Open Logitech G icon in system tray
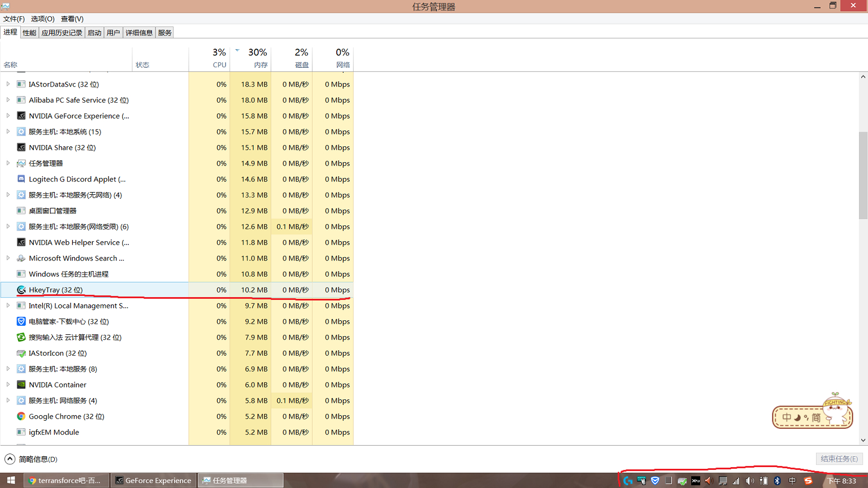 click(x=627, y=481)
